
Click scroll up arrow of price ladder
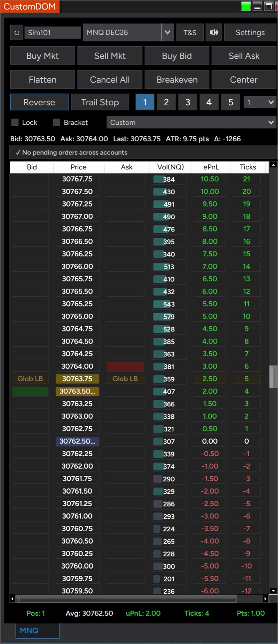point(273,165)
